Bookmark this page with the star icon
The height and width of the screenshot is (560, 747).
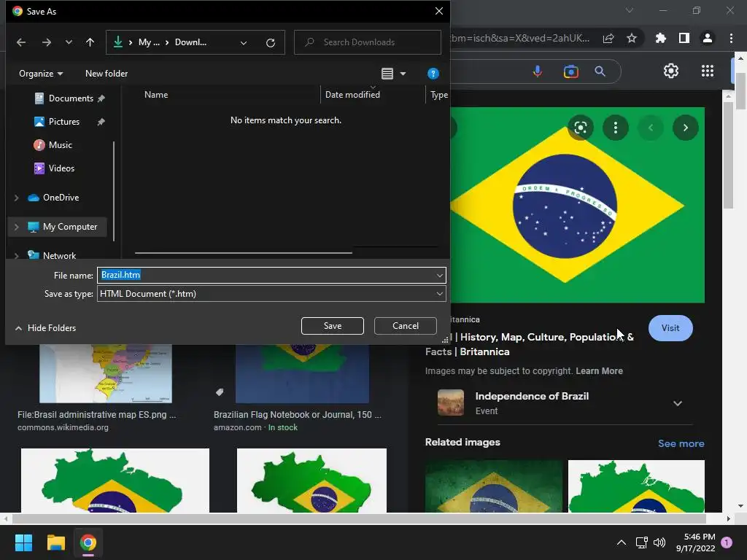tap(632, 38)
